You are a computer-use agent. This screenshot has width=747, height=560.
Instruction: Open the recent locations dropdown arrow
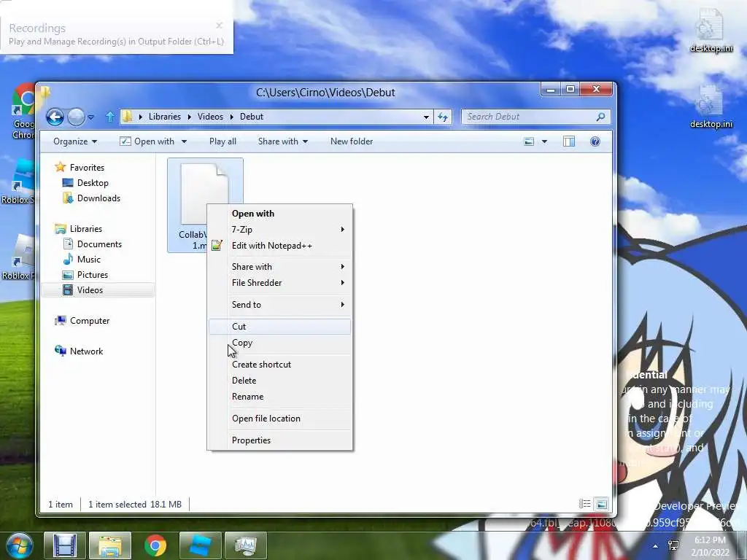point(91,117)
